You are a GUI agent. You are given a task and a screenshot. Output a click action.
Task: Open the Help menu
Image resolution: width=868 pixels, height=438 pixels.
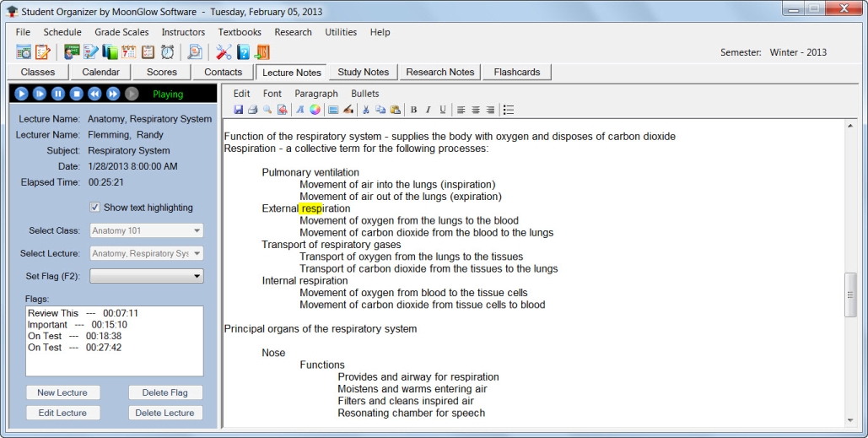(x=380, y=32)
